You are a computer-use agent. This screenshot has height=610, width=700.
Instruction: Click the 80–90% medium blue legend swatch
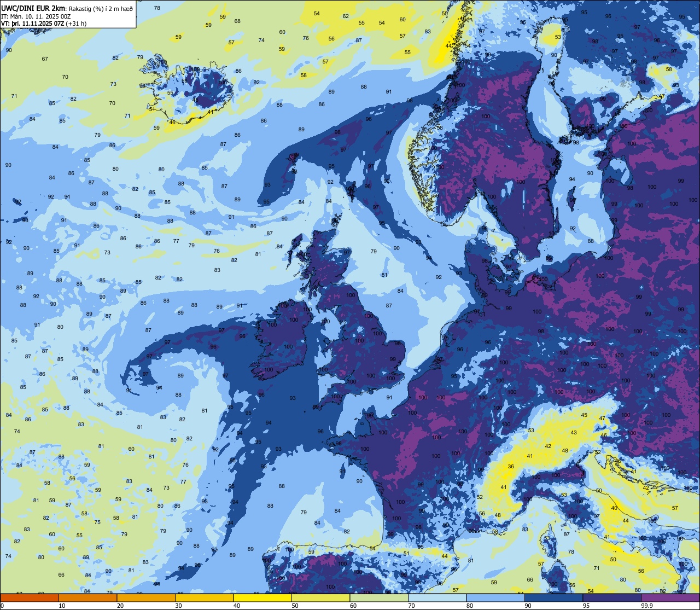click(495, 597)
